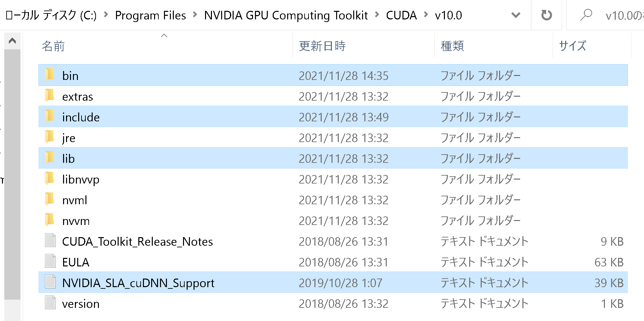
Task: Click the libnvvp folder icon
Action: click(x=50, y=179)
